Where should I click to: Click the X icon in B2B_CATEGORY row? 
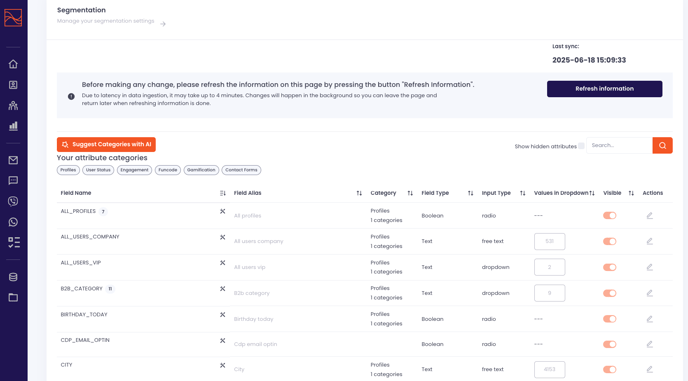[x=222, y=289]
